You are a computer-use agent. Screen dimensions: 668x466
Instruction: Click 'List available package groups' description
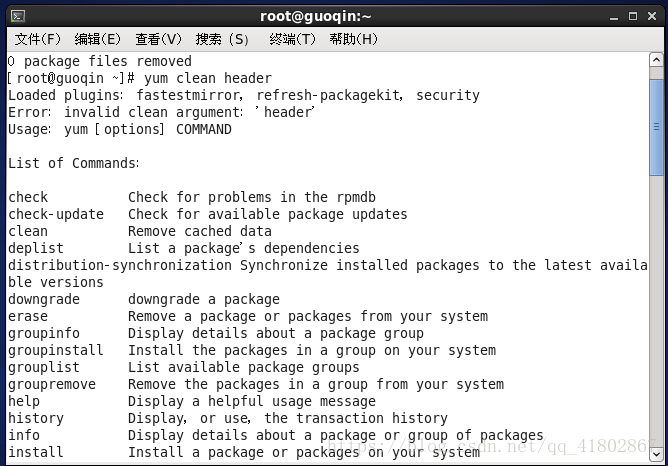tap(244, 367)
